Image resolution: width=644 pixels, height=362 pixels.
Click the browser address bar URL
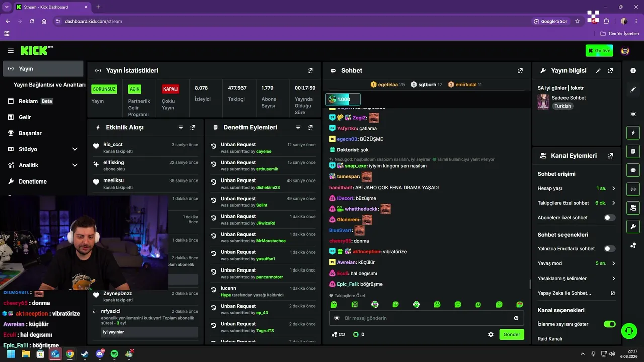(x=93, y=21)
